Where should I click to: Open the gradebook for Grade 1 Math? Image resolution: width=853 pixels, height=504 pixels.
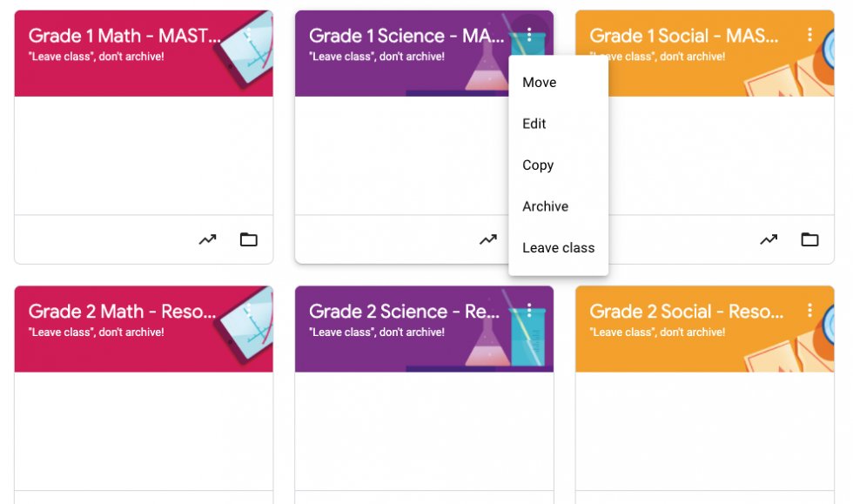click(207, 239)
